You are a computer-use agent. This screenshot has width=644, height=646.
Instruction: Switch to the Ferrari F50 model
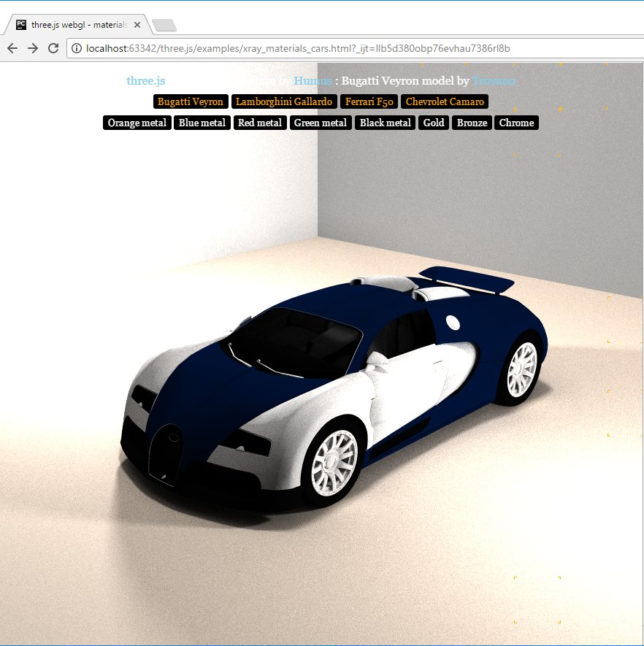tap(369, 101)
